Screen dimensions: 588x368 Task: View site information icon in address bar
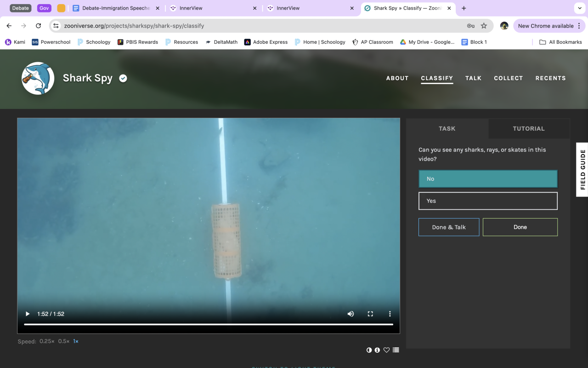[x=56, y=26]
